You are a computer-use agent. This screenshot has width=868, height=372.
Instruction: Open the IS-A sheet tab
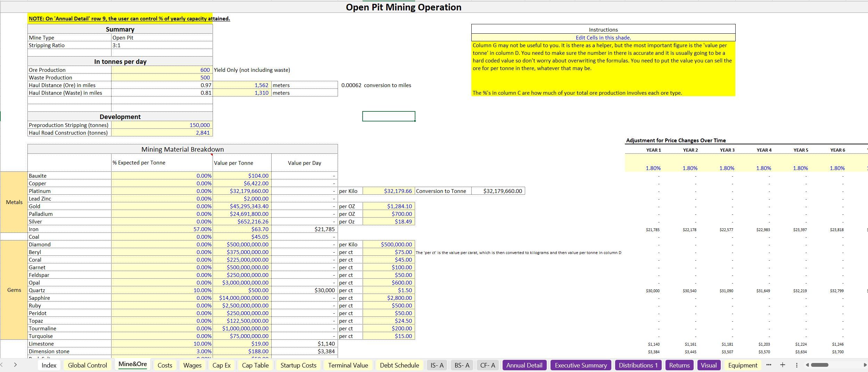tap(437, 365)
